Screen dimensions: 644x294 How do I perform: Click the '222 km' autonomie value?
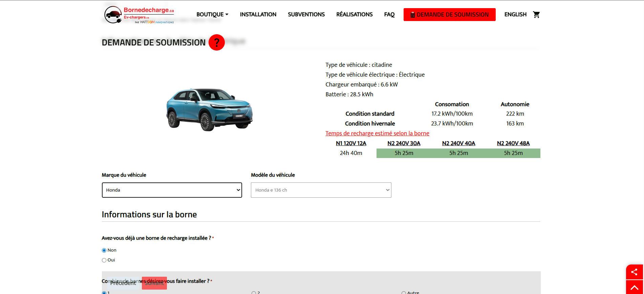(x=515, y=114)
